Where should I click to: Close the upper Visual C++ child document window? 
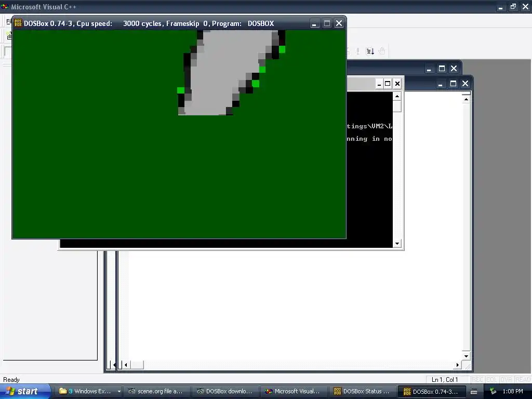tap(454, 69)
